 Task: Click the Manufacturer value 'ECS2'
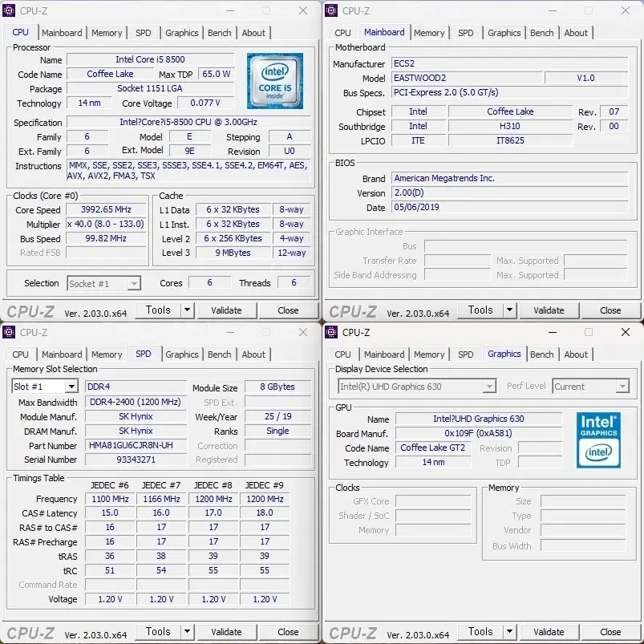pyautogui.click(x=509, y=63)
